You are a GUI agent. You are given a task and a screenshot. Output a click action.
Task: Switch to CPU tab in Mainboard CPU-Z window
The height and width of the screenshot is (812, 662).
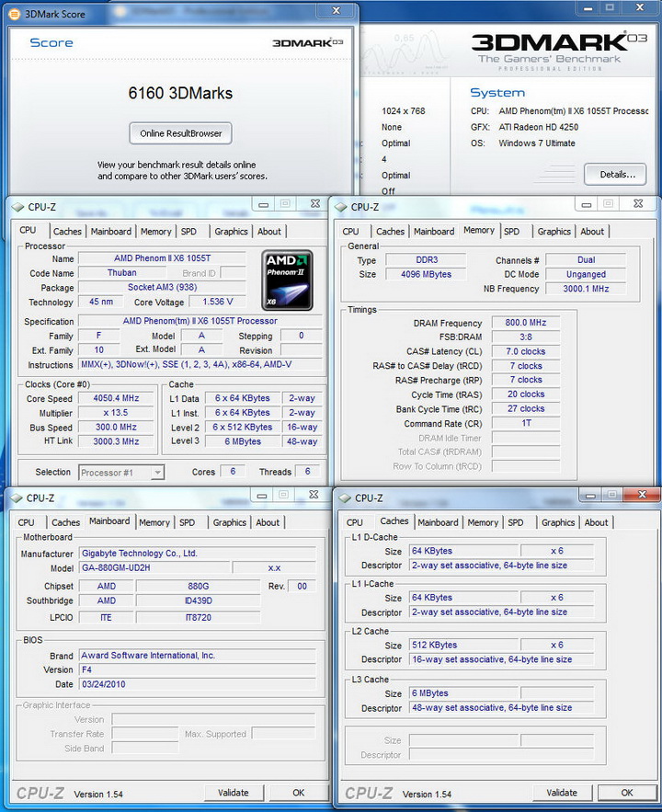[x=26, y=522]
